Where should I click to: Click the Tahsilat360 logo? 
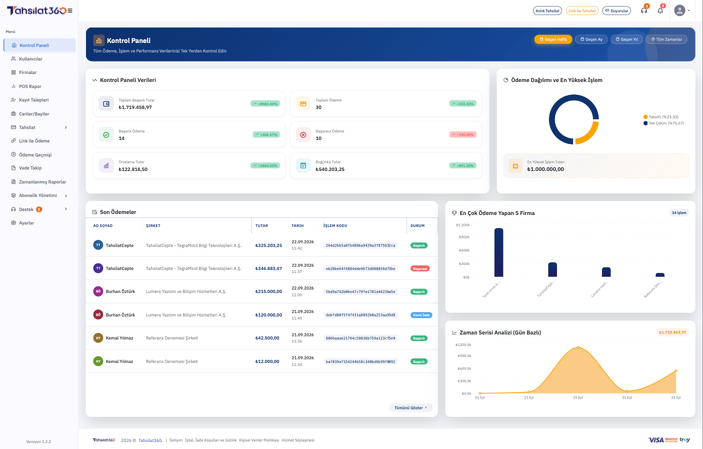pyautogui.click(x=36, y=10)
